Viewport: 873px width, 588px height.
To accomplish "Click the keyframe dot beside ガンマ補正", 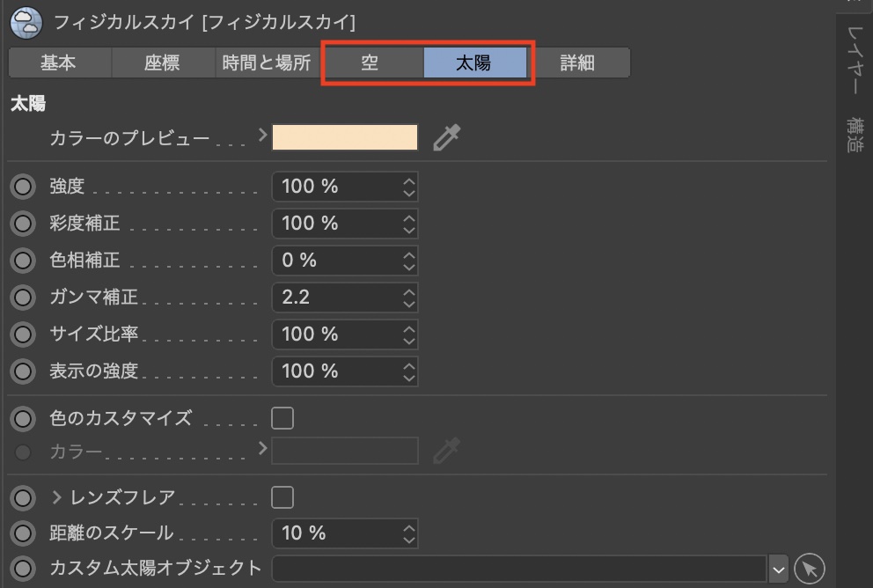I will coord(23,298).
